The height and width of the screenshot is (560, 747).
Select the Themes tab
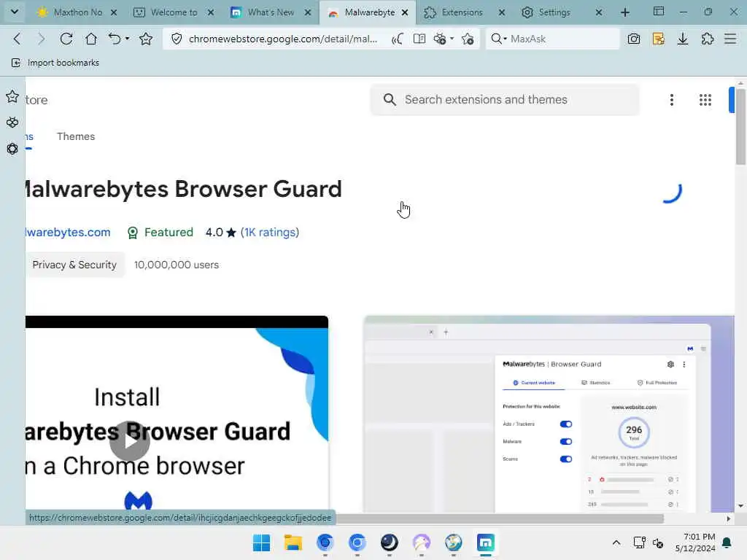tap(76, 136)
